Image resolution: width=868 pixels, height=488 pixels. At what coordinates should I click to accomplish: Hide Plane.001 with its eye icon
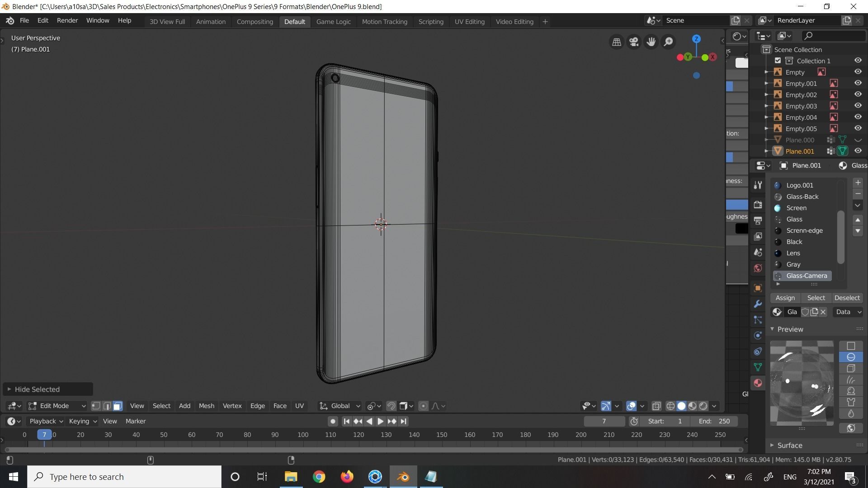[x=858, y=151]
